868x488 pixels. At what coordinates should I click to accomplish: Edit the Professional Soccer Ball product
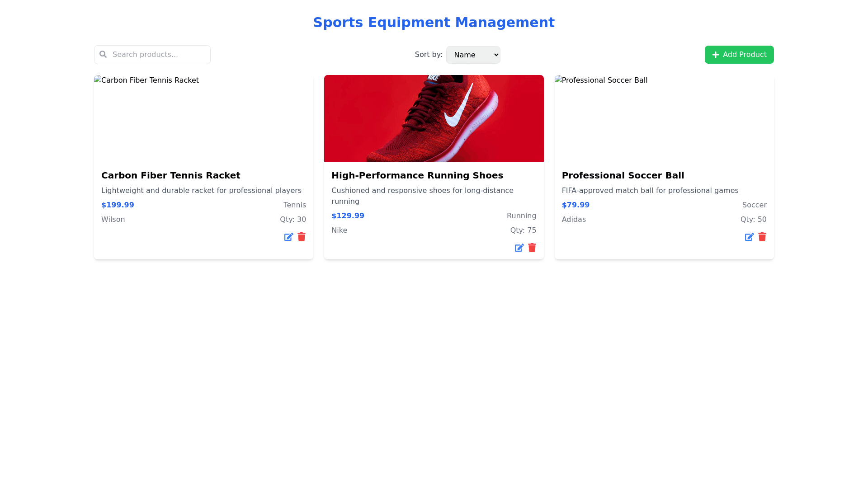pyautogui.click(x=749, y=237)
